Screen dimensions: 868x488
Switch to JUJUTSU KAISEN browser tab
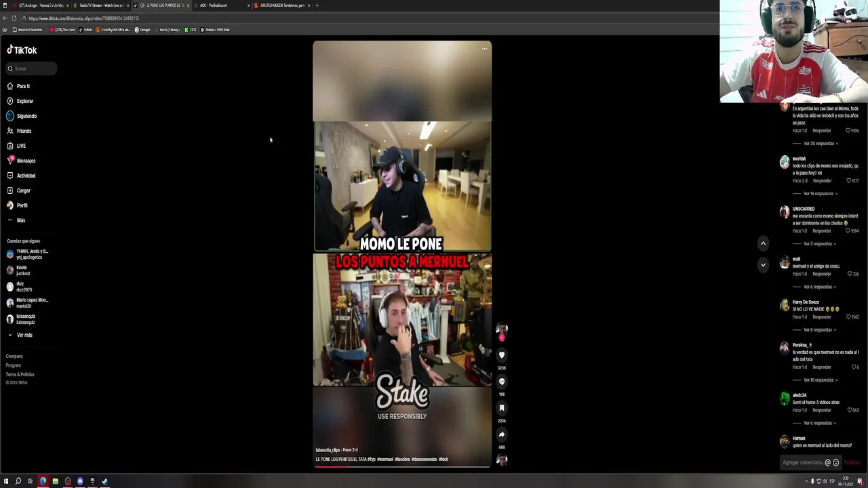(281, 5)
